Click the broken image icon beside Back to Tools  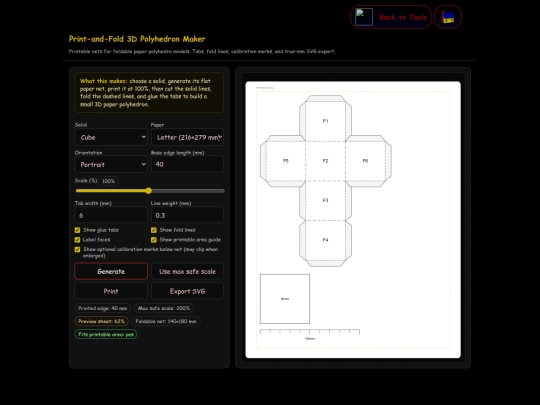364,17
